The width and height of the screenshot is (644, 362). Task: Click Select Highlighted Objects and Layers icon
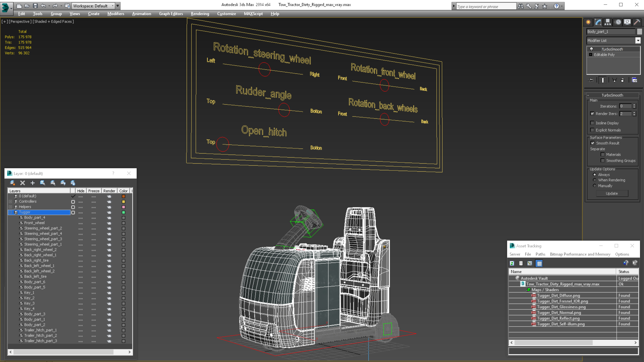[42, 183]
